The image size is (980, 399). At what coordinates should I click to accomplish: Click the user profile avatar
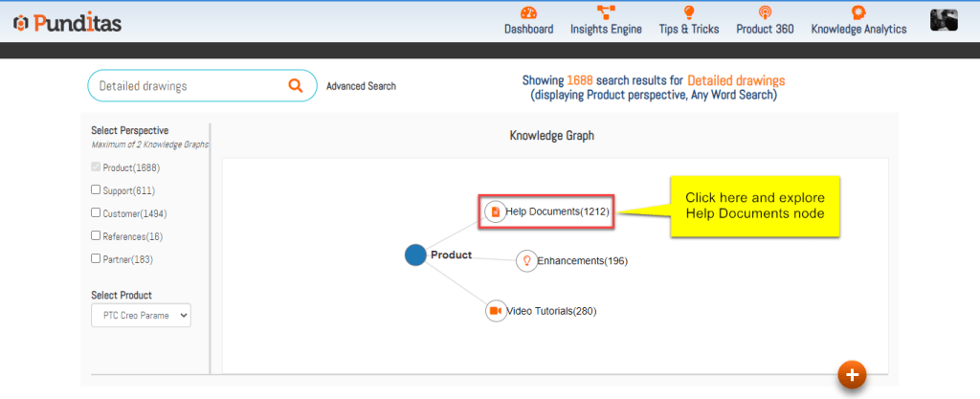pos(945,21)
